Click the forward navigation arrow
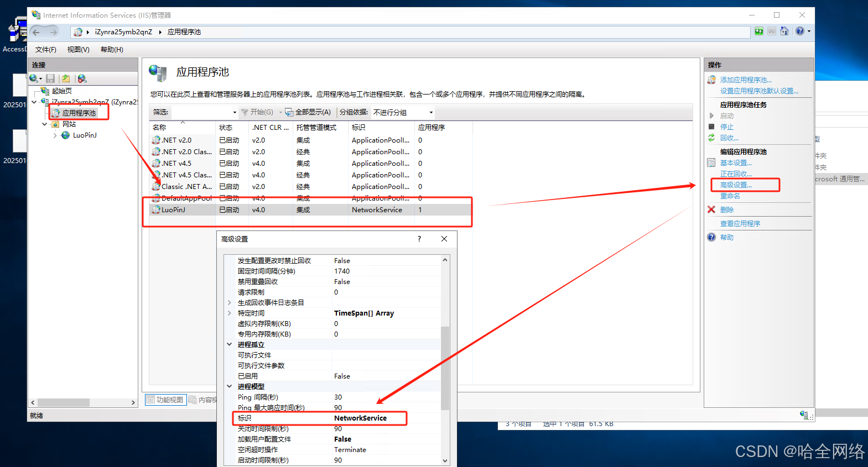 53,32
